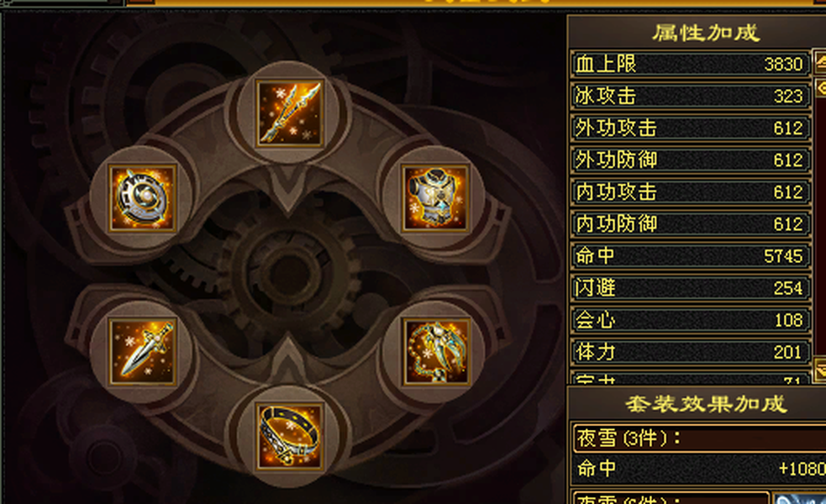Click the 套装效果加成 panel title

click(x=706, y=404)
